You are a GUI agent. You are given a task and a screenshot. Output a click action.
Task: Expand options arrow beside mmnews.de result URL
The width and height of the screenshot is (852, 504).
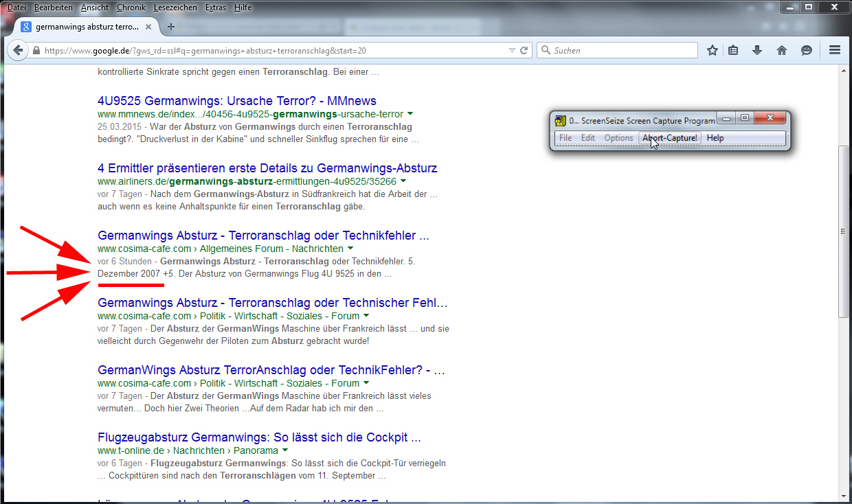[410, 114]
